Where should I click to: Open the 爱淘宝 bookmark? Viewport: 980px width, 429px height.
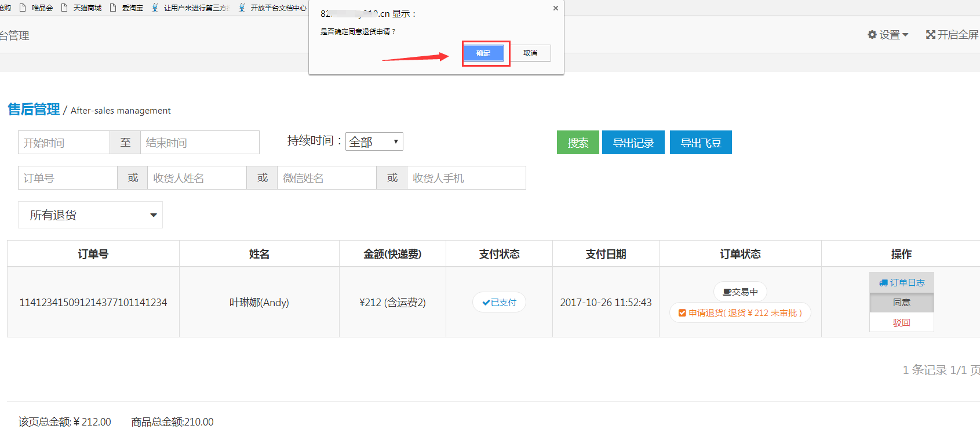pyautogui.click(x=126, y=8)
